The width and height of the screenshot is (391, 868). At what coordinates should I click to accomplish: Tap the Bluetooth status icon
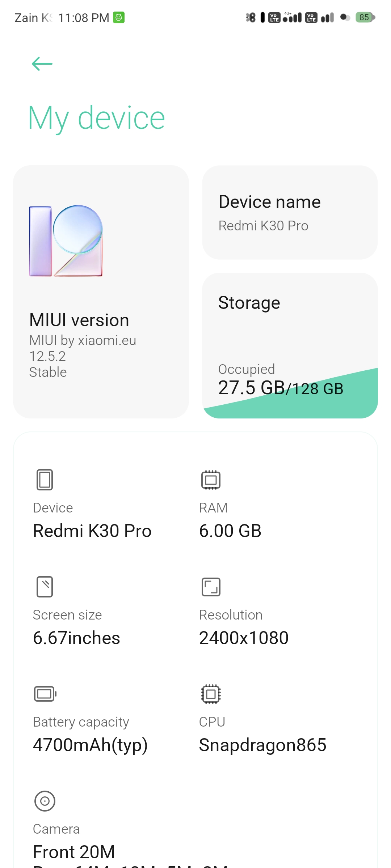[251, 17]
